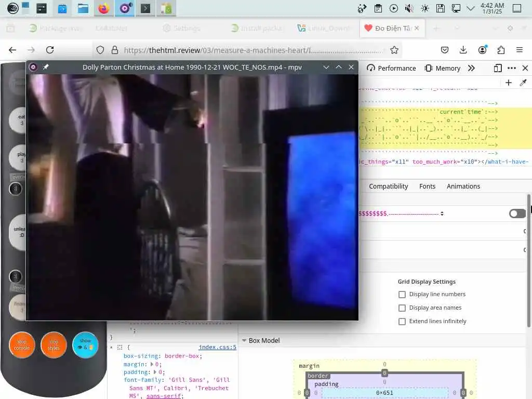Show more devtools tabs via double chevron
Screen dimensions: 532x399
pyautogui.click(x=471, y=68)
